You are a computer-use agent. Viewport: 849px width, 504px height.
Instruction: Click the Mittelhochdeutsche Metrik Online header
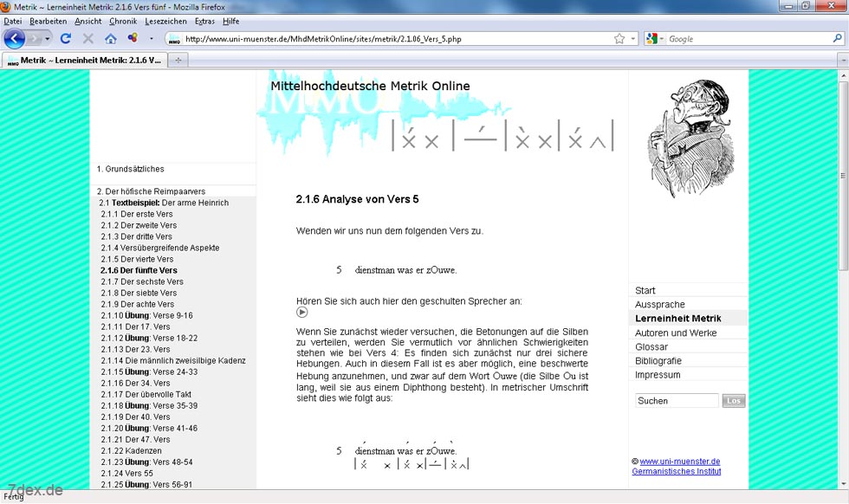click(370, 86)
